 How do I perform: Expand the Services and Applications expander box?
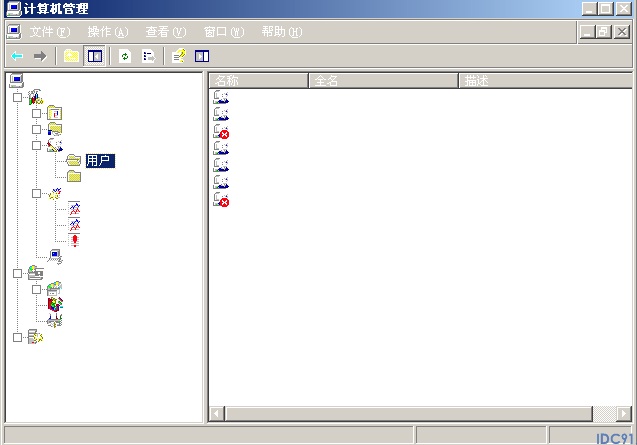17,337
